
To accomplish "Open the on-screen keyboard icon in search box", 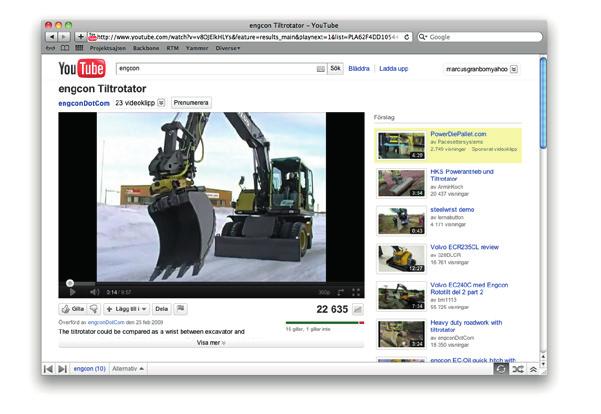I will (x=321, y=69).
